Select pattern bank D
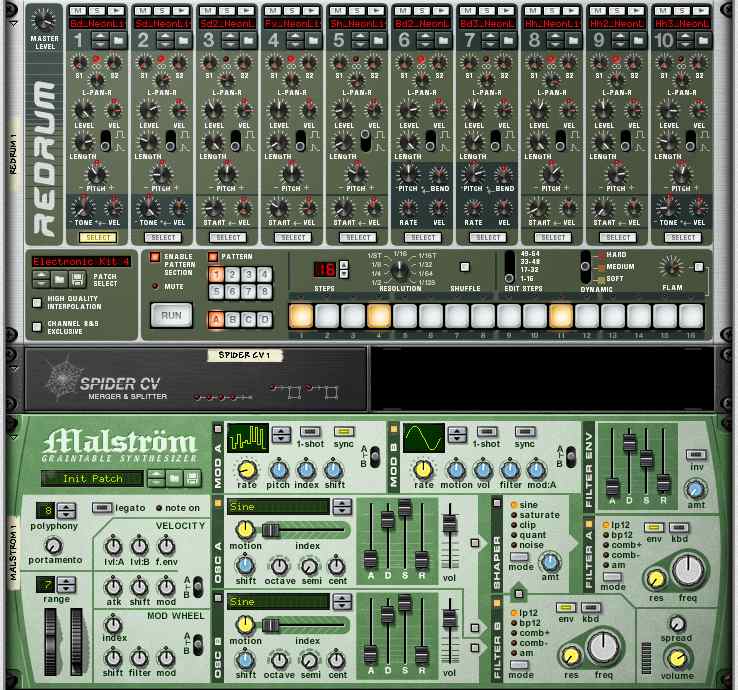 pos(265,320)
